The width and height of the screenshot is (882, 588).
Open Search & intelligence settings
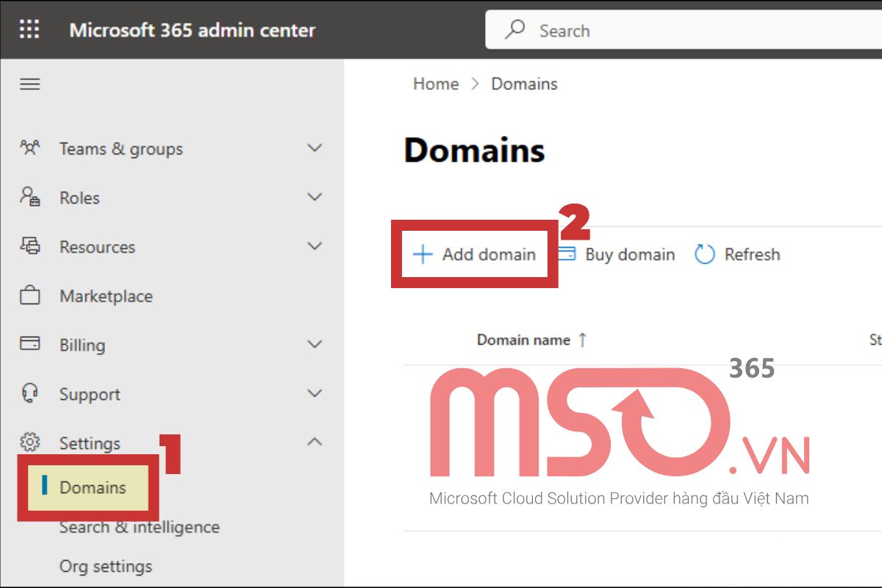tap(140, 527)
